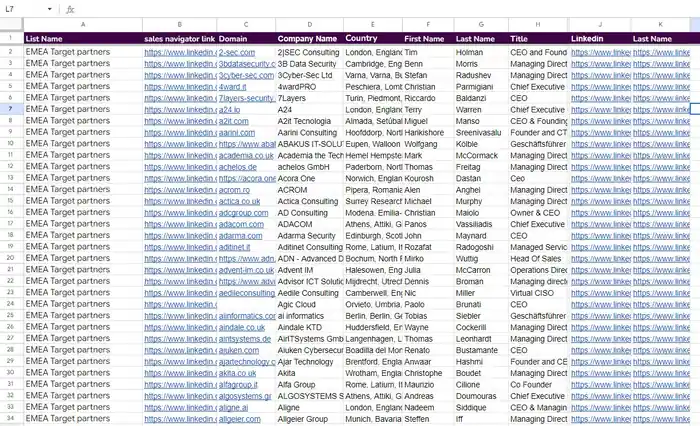
Task: Click the Company Name header cell
Action: coord(309,39)
